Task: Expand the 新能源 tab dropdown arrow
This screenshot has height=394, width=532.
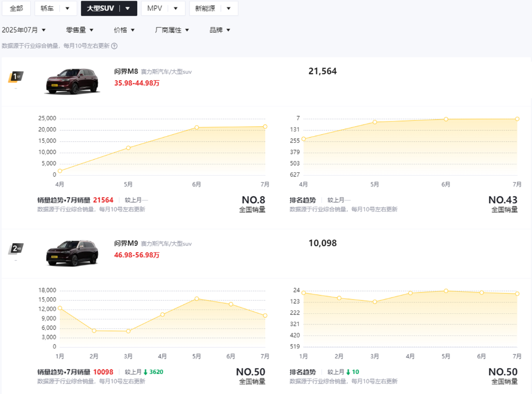Action: coord(228,9)
